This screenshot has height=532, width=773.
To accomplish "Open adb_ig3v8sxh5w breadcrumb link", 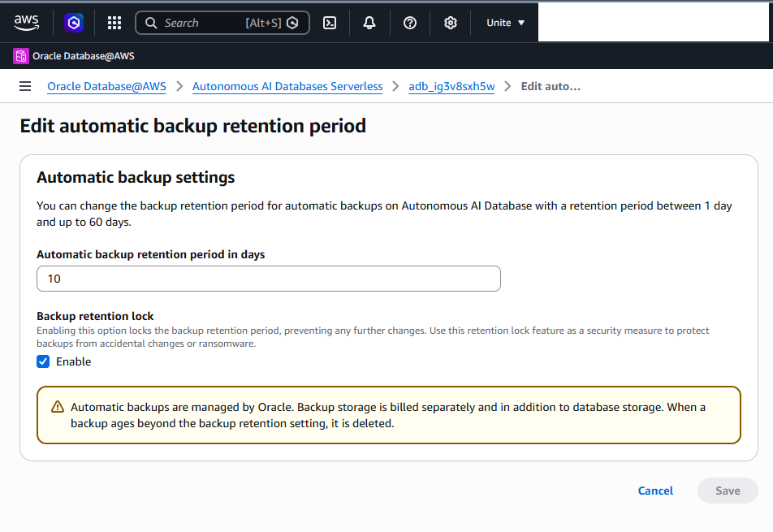I will [451, 86].
